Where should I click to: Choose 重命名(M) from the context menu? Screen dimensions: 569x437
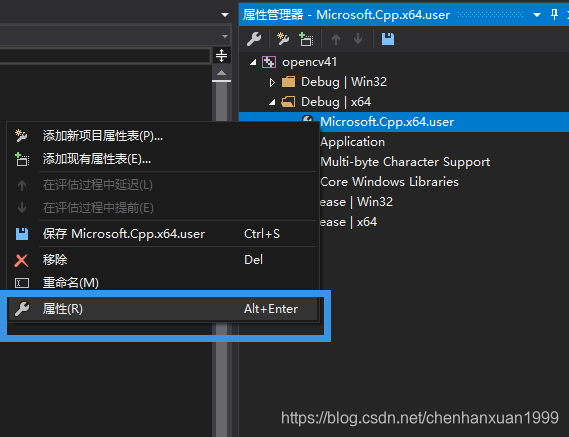tap(162, 283)
